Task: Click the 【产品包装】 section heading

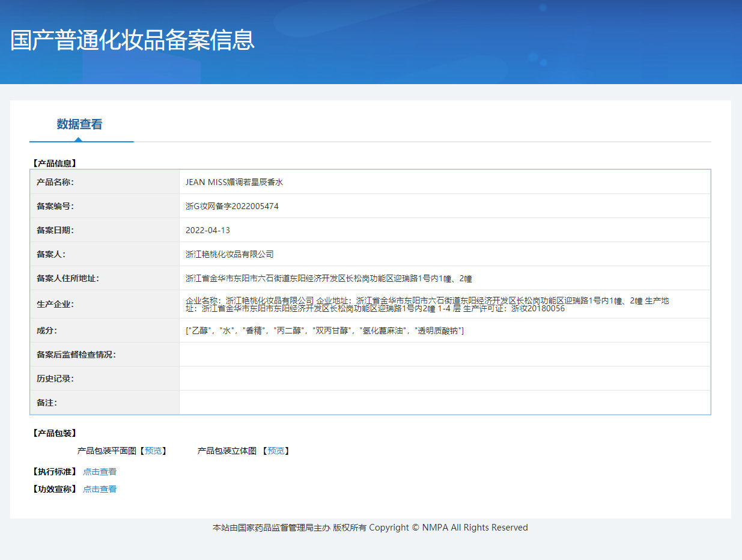Action: (54, 433)
